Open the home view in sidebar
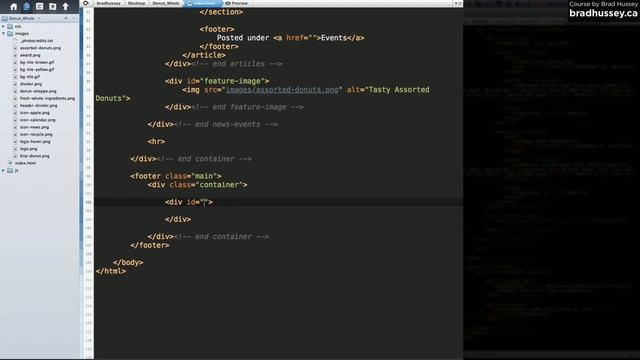The width and height of the screenshot is (640, 360). click(x=13, y=7)
